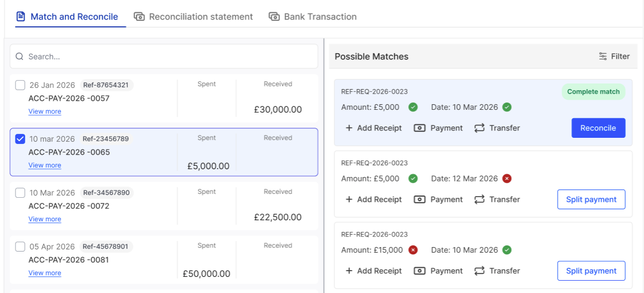The width and height of the screenshot is (644, 293).
Task: Click Transfer icon in the 12 Mar 2026 card
Action: tap(479, 199)
